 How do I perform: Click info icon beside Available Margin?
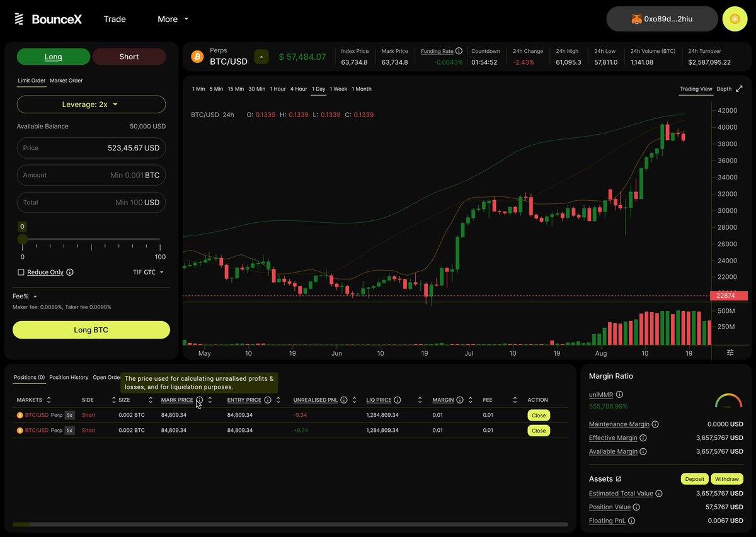(x=643, y=451)
